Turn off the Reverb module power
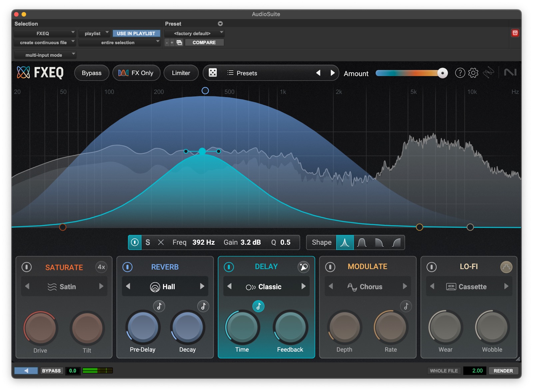The height and width of the screenshot is (392, 533). click(x=128, y=267)
